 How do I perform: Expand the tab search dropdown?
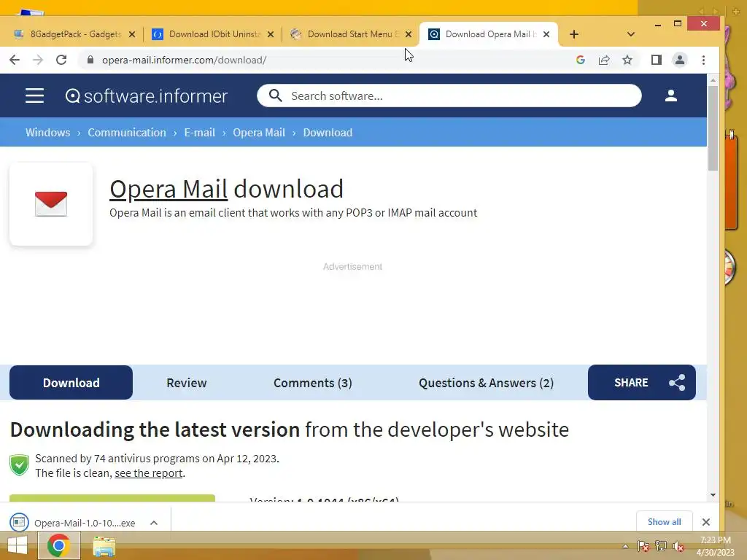pos(631,34)
